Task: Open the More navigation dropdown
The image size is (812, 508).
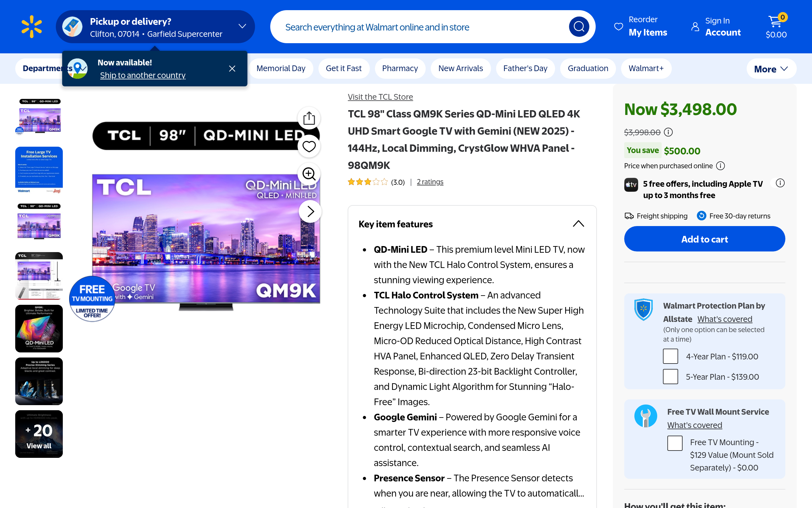Action: pos(771,69)
